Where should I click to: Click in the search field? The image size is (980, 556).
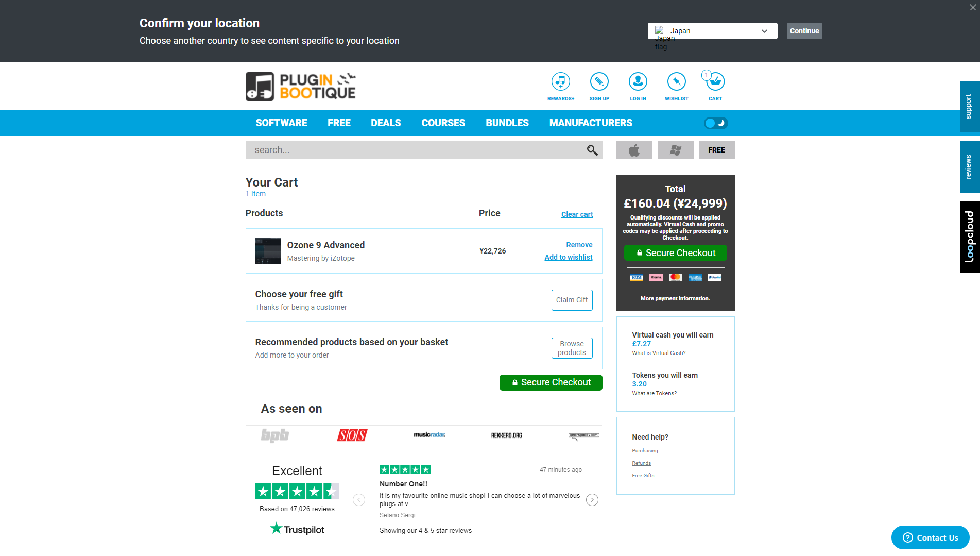tap(415, 150)
